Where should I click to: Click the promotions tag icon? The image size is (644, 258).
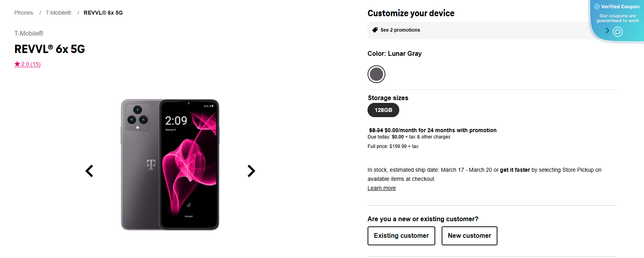click(x=375, y=30)
